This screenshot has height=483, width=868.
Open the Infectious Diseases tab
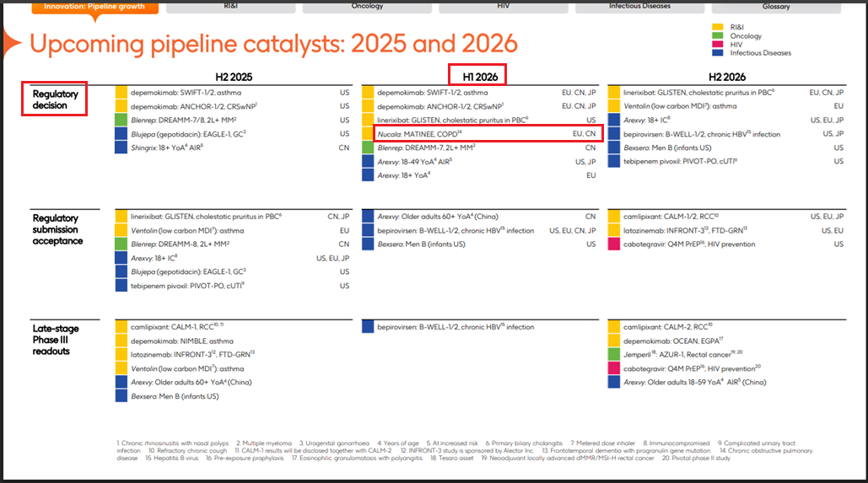click(x=640, y=7)
